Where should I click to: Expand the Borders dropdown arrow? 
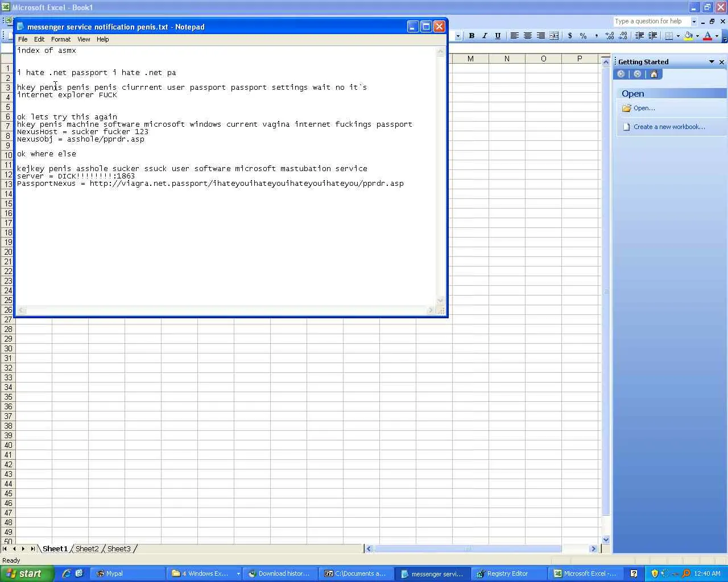pos(678,36)
